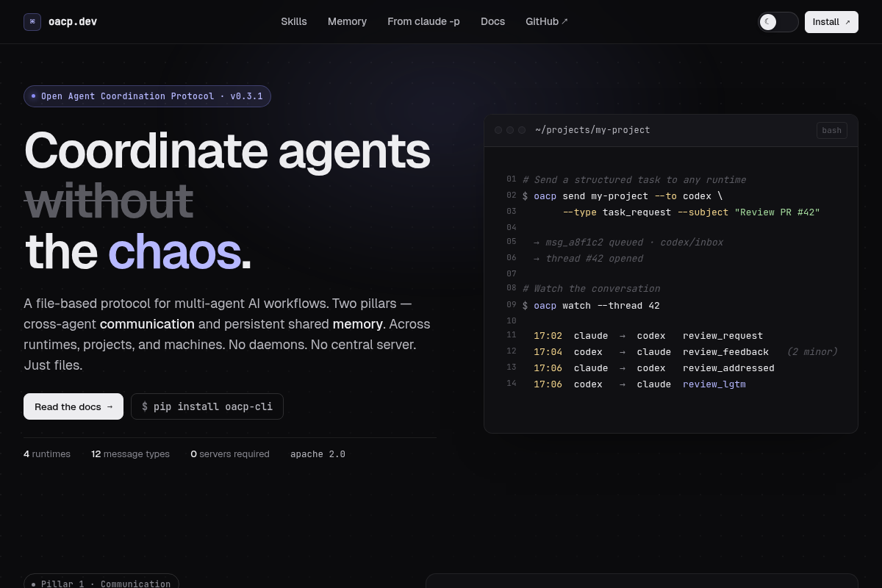Click the thread #42 opened output line

[588, 259]
